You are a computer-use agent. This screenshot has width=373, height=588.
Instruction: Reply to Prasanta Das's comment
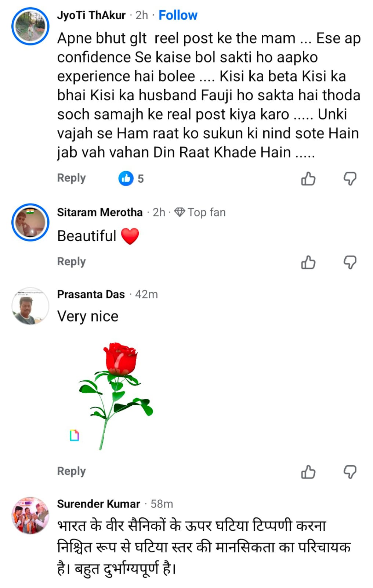[71, 471]
